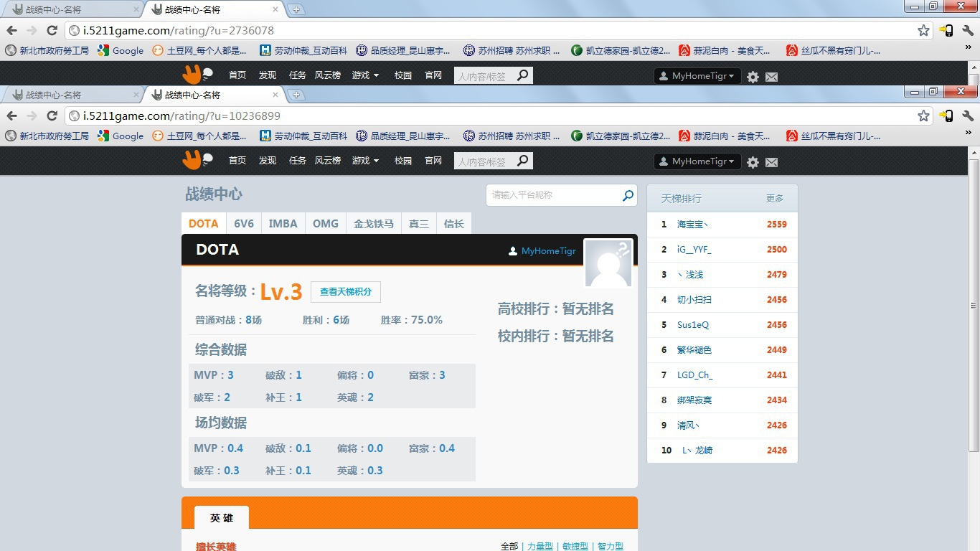Screen dimensions: 980x551
Task: Open a new tab in the back window
Action: tap(296, 9)
